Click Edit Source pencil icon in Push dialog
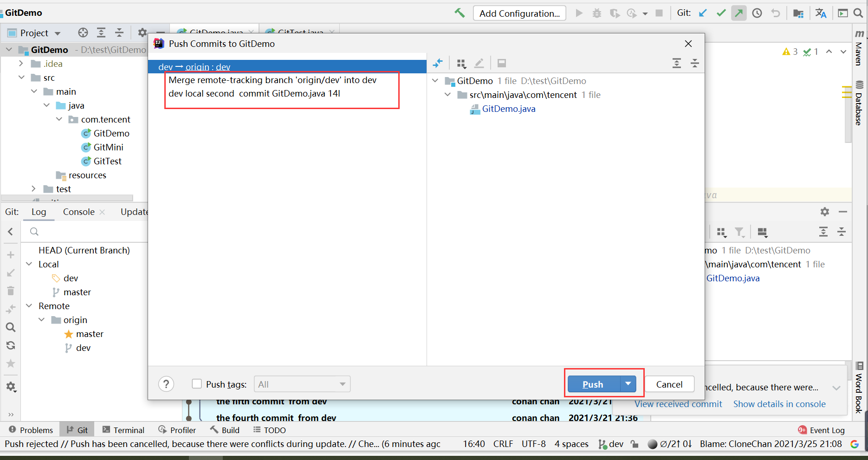The image size is (868, 460). tap(479, 63)
